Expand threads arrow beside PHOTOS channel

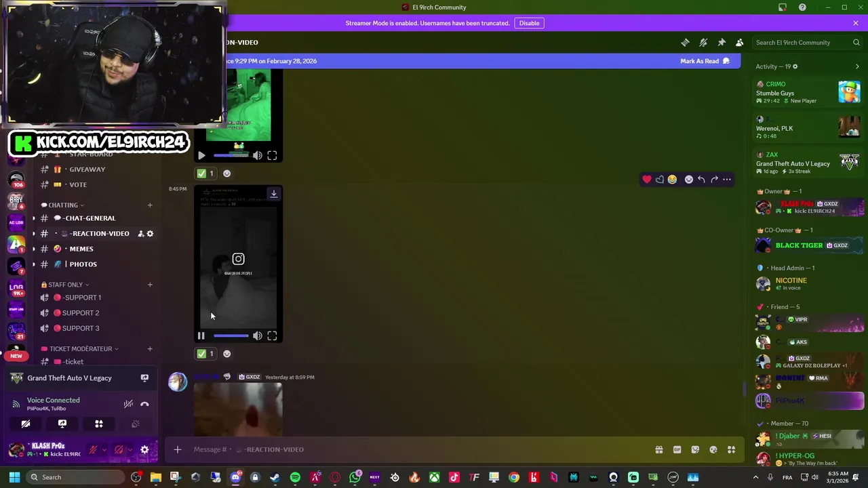tap(34, 264)
